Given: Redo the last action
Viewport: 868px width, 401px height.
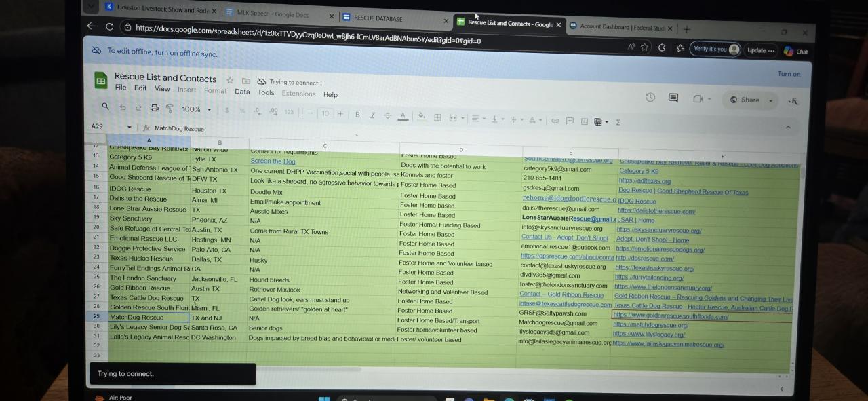Looking at the screenshot, I should pos(138,108).
